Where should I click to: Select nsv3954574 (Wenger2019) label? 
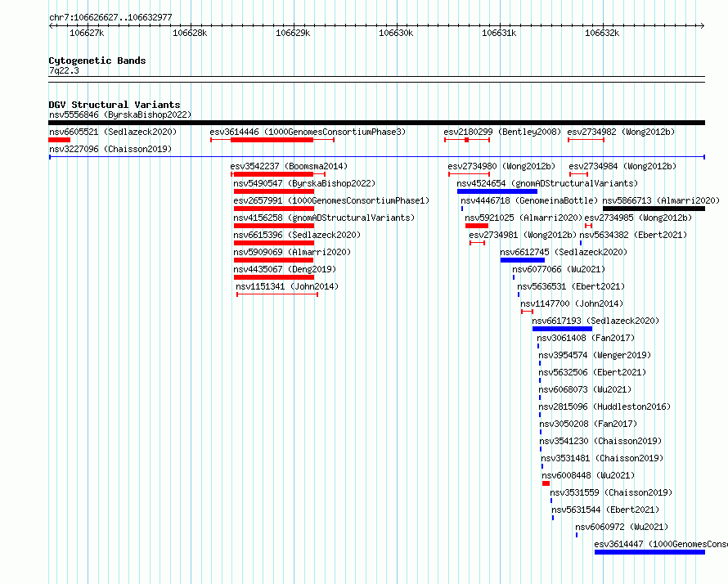pyautogui.click(x=595, y=355)
